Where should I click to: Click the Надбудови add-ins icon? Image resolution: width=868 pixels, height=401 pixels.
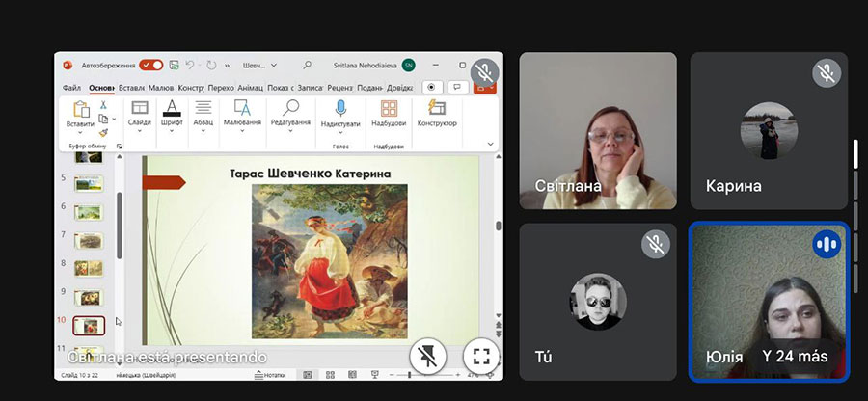[389, 108]
